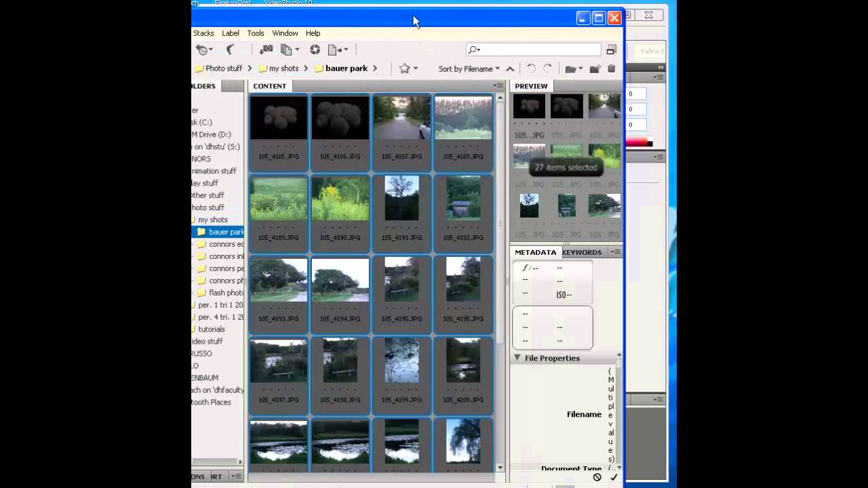Open the Stacks menu
The height and width of the screenshot is (488, 868).
[x=203, y=33]
